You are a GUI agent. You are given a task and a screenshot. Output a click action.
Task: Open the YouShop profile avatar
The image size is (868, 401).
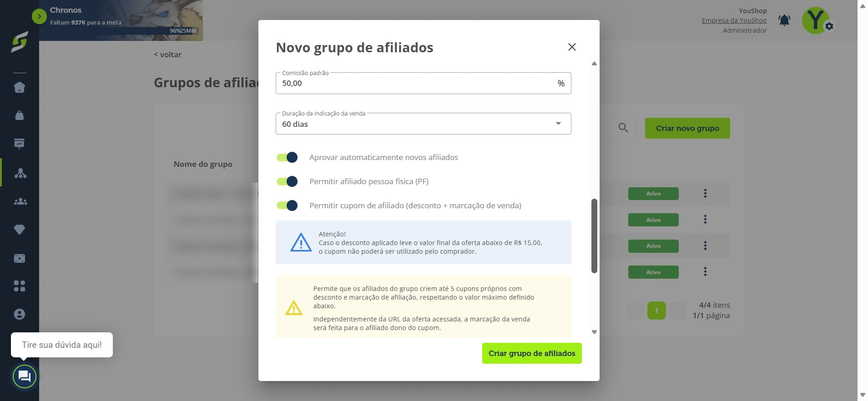(816, 20)
